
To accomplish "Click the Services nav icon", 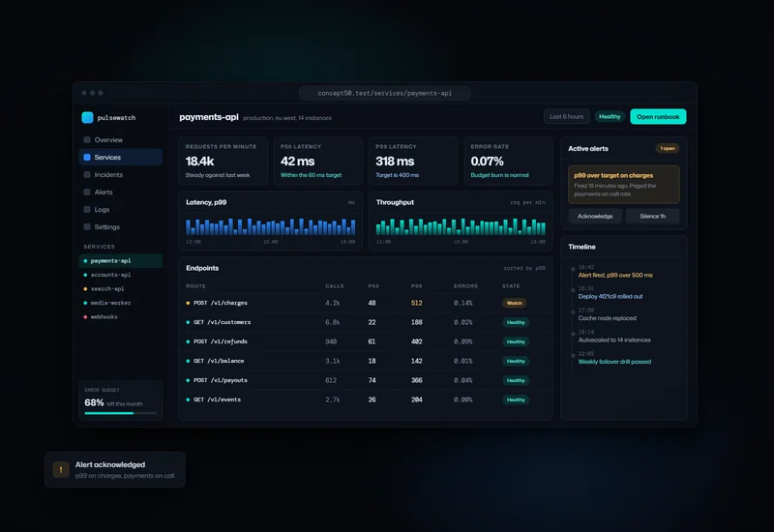I will 87,157.
